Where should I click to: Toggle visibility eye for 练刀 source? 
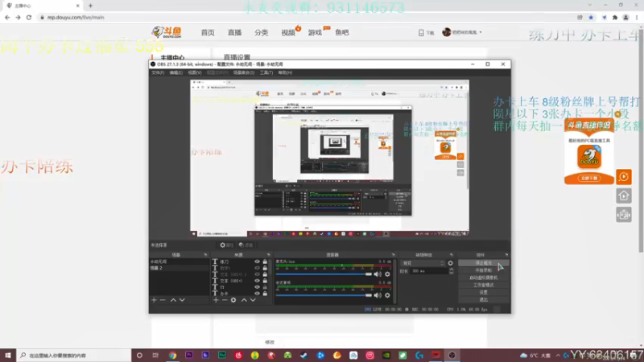pyautogui.click(x=257, y=261)
